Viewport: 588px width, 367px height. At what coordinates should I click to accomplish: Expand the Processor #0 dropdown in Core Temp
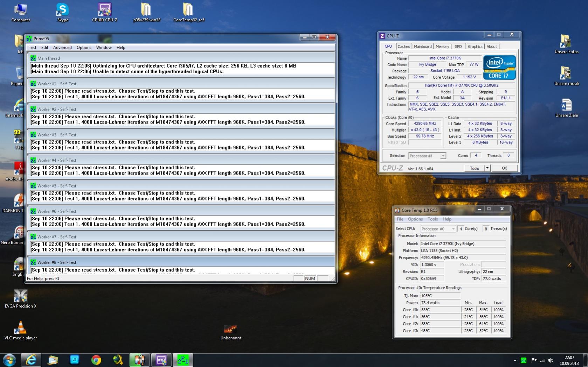click(438, 229)
